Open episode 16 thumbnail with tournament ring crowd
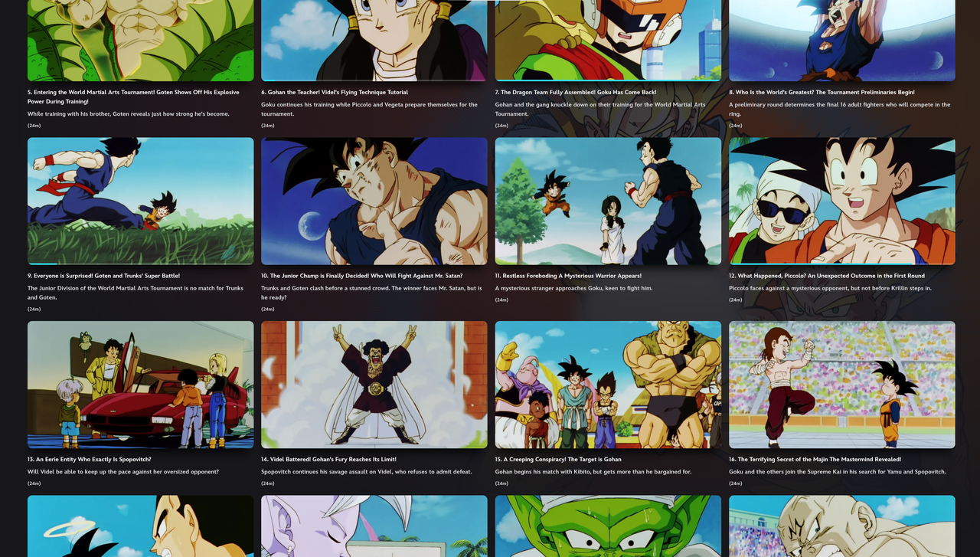 tap(841, 385)
